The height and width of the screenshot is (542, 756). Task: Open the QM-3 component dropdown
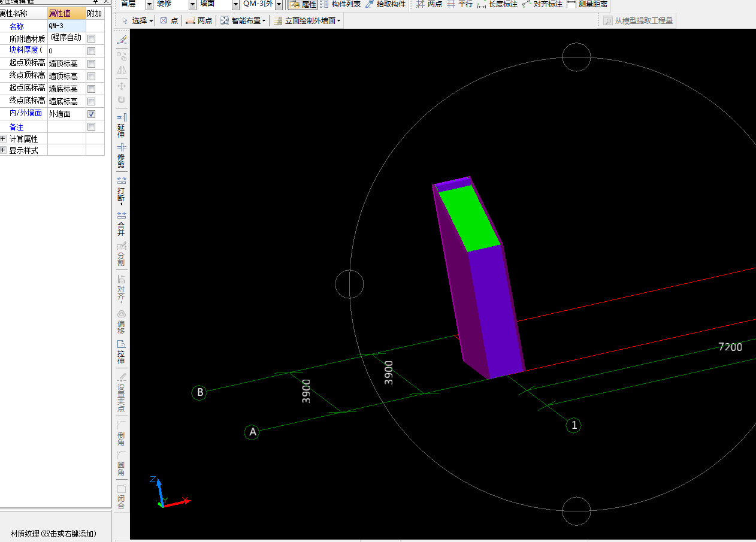(x=279, y=4)
